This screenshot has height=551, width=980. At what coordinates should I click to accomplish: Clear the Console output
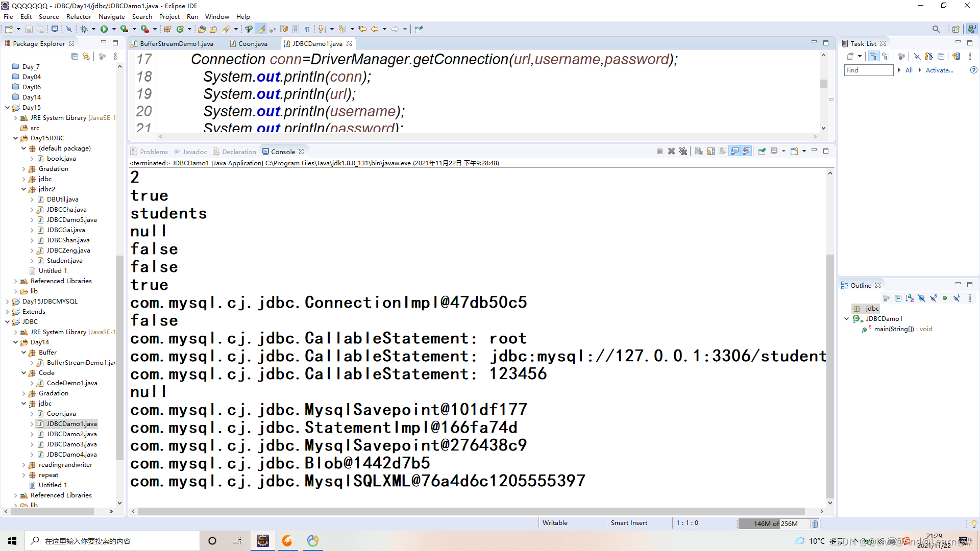(x=699, y=151)
